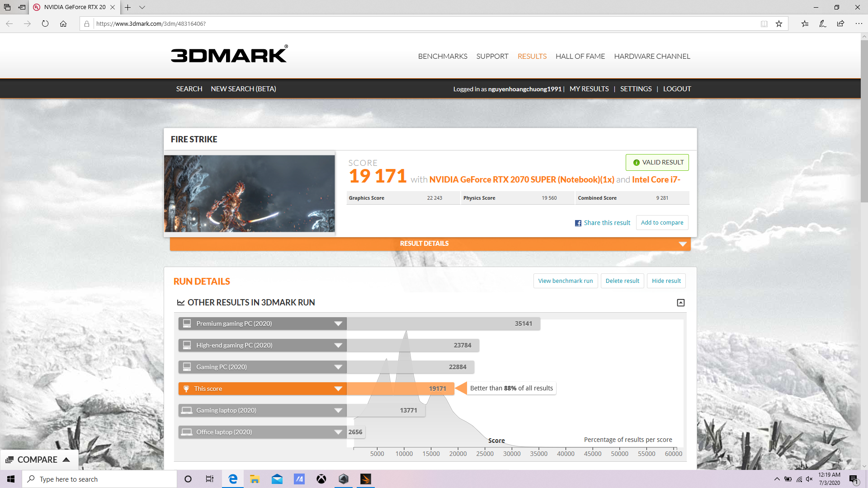
Task: Toggle Reading view icon
Action: [764, 24]
